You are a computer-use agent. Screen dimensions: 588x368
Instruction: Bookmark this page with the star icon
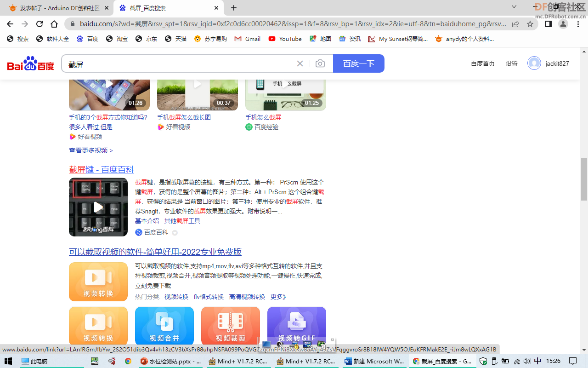[530, 24]
